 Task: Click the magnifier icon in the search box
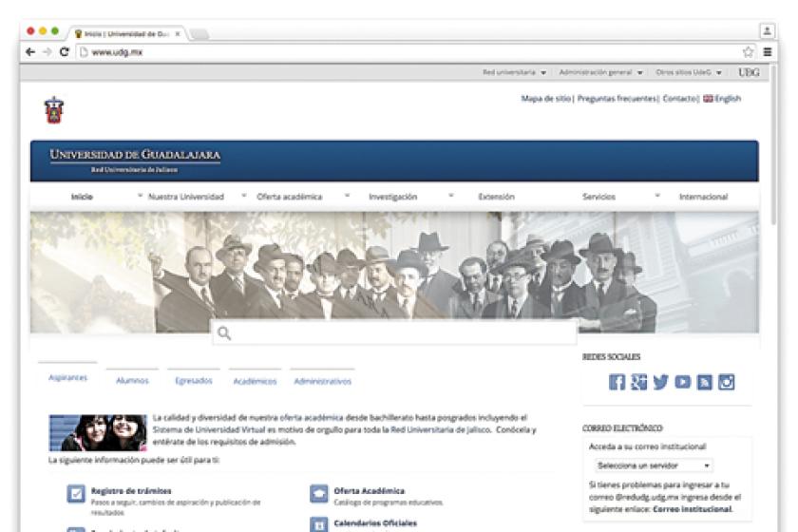click(x=224, y=332)
